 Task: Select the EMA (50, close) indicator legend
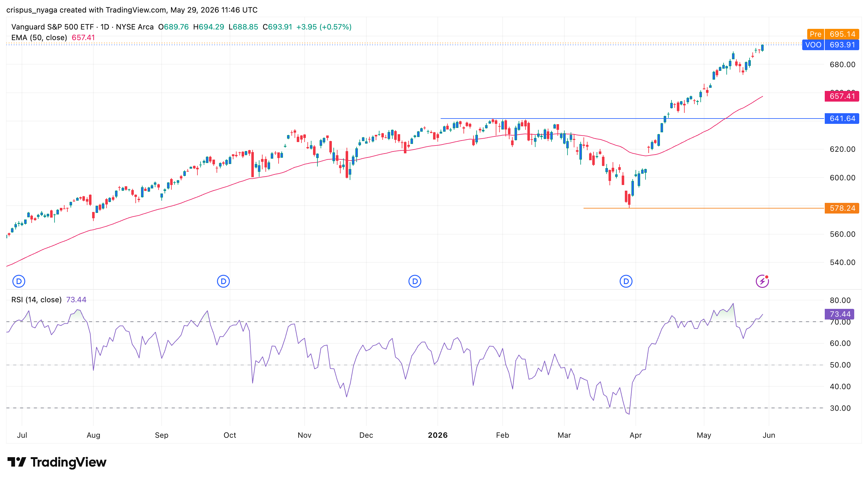tap(39, 38)
